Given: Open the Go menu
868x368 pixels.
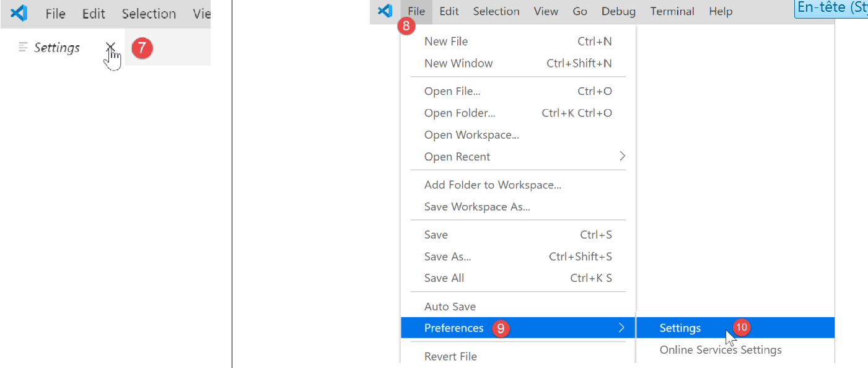Looking at the screenshot, I should pyautogui.click(x=580, y=11).
